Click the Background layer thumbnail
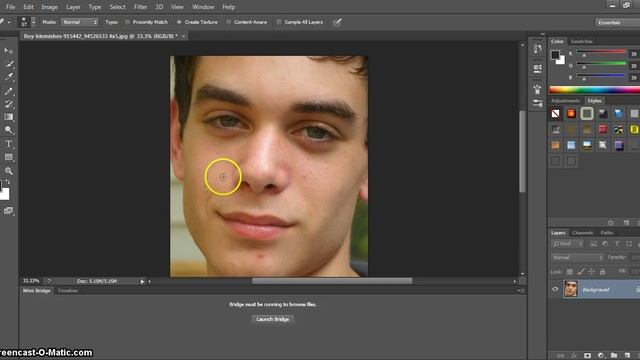Image resolution: width=640 pixels, height=360 pixels. (571, 289)
